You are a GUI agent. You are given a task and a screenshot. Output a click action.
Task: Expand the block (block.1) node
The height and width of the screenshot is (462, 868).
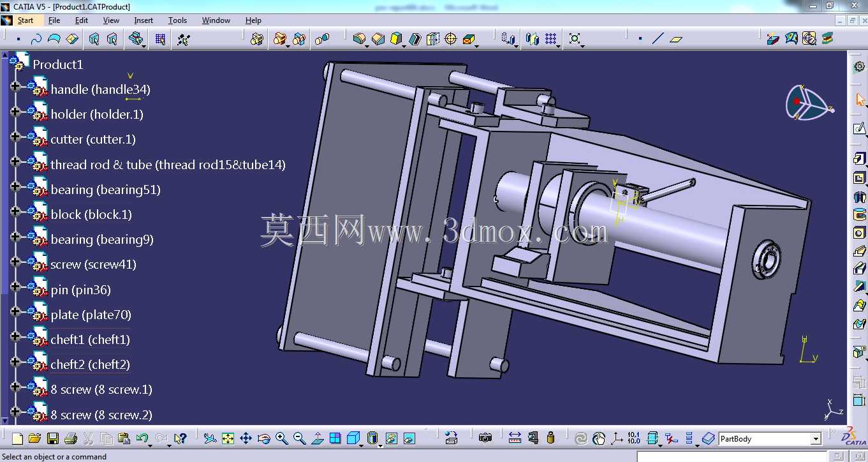coord(15,211)
